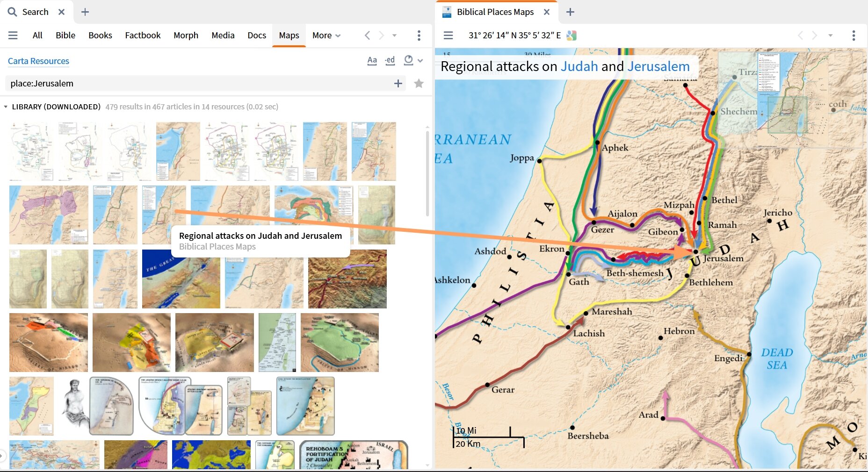Image resolution: width=868 pixels, height=472 pixels.
Task: Click Bethlehem city marker on the map
Action: (687, 276)
